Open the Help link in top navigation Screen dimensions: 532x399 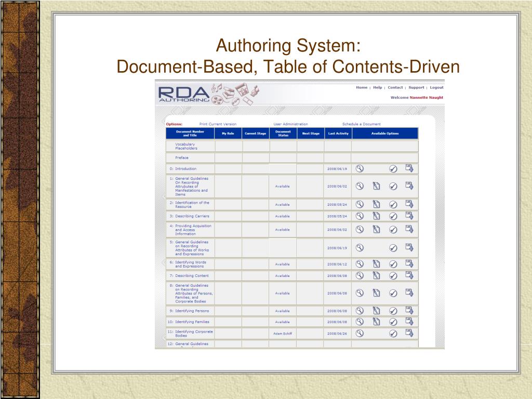(378, 87)
